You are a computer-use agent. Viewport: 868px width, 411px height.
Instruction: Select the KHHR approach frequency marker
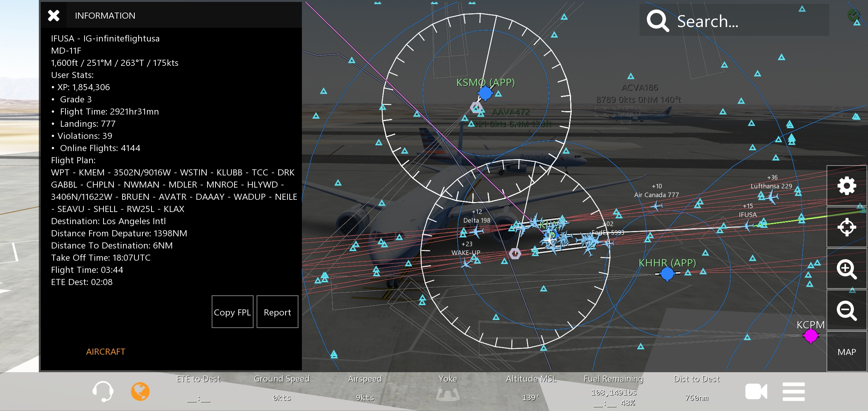pos(667,274)
